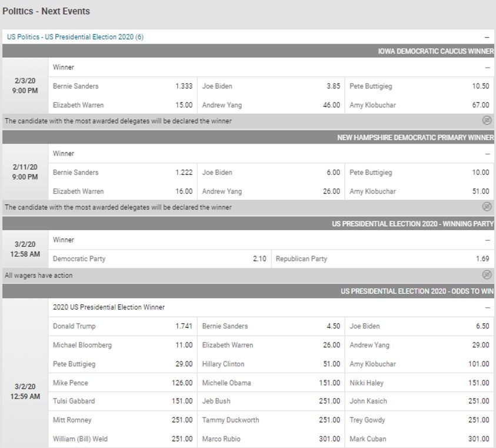Image resolution: width=496 pixels, height=448 pixels.
Task: Pick Bernie Sanders at 4.50 odds
Action: [271, 326]
